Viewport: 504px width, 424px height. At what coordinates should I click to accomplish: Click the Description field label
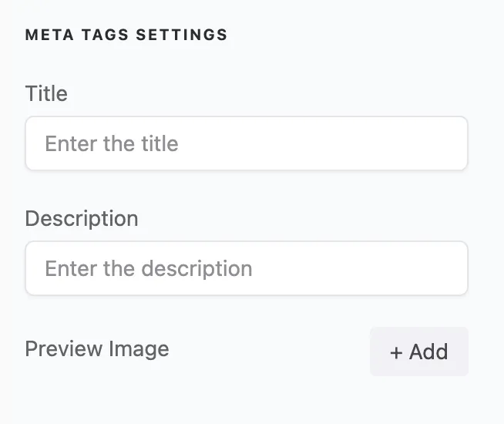pyautogui.click(x=82, y=219)
